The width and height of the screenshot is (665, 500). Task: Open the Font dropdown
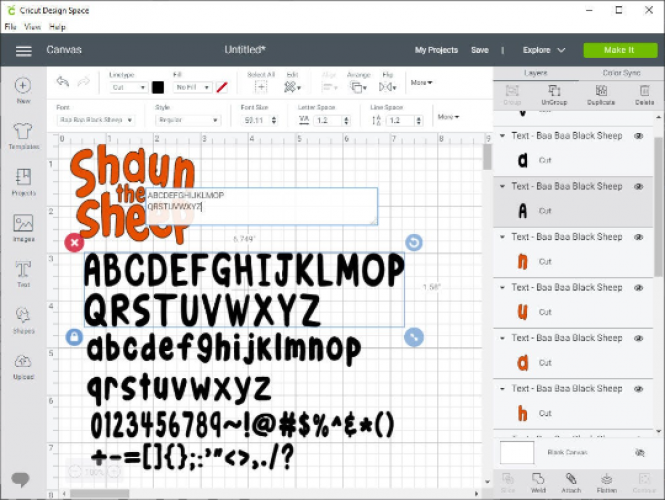tap(95, 120)
